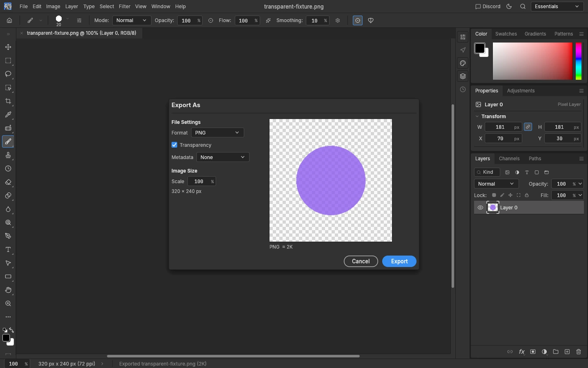This screenshot has width=588, height=368.
Task: Open the Layer menu
Action: (71, 7)
